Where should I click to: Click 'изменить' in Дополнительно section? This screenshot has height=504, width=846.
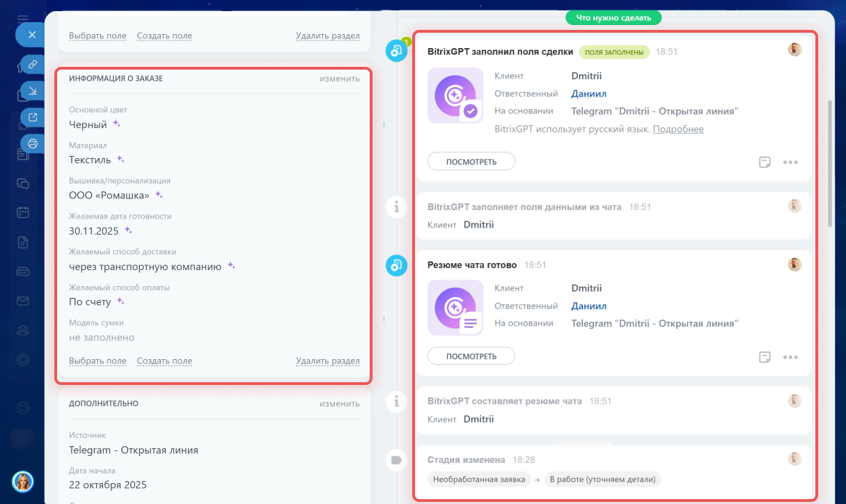click(x=339, y=403)
